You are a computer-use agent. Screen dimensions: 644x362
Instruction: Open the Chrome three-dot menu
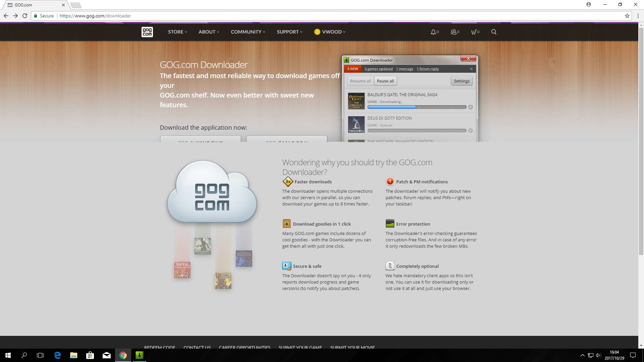(638, 16)
